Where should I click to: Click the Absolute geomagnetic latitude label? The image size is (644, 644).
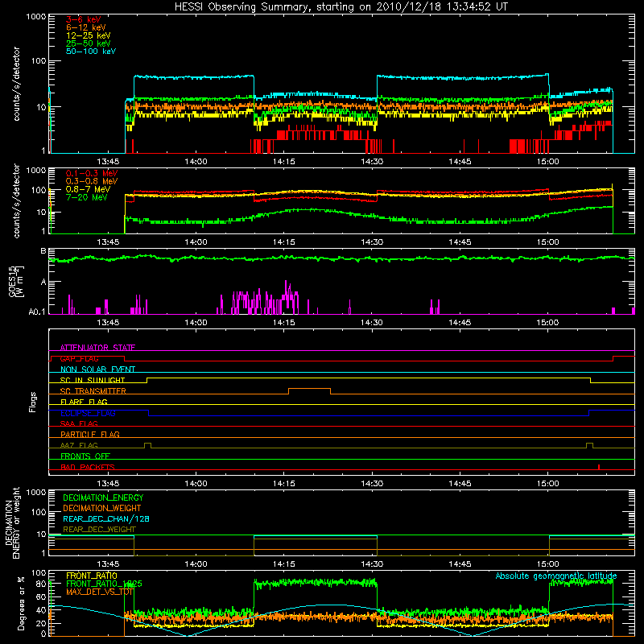(x=556, y=576)
